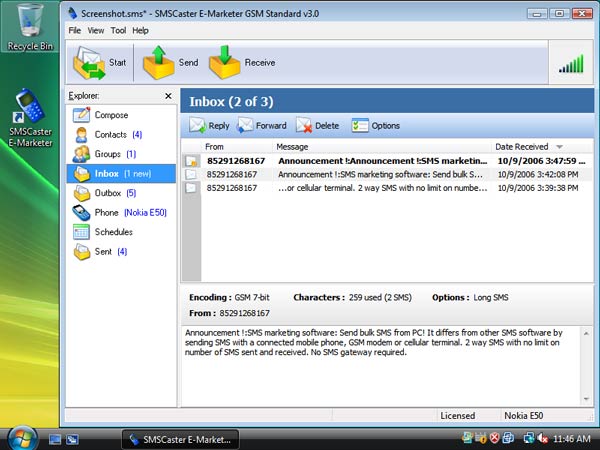Click the Start toolbar icon
The image size is (600, 450).
(89, 63)
